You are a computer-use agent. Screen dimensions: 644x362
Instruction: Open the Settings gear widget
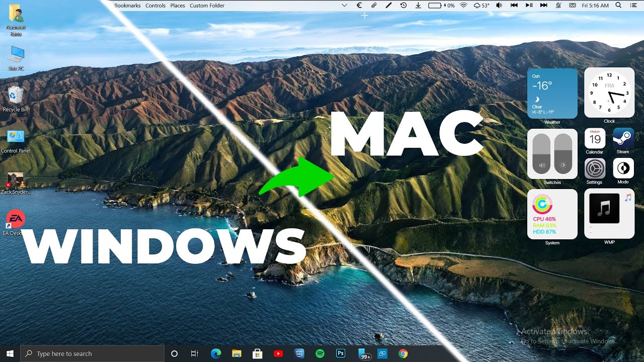(595, 168)
